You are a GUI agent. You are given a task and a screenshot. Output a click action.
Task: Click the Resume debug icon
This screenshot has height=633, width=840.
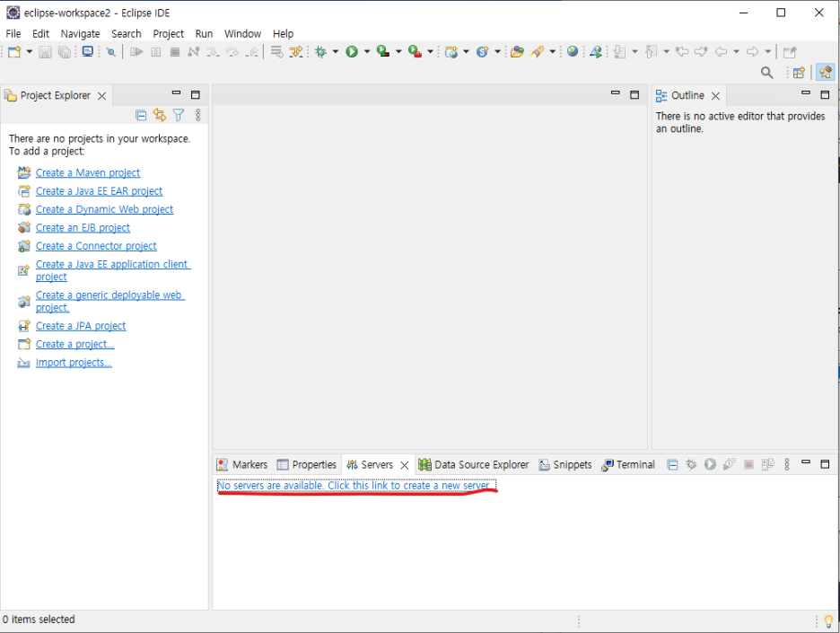click(x=136, y=52)
